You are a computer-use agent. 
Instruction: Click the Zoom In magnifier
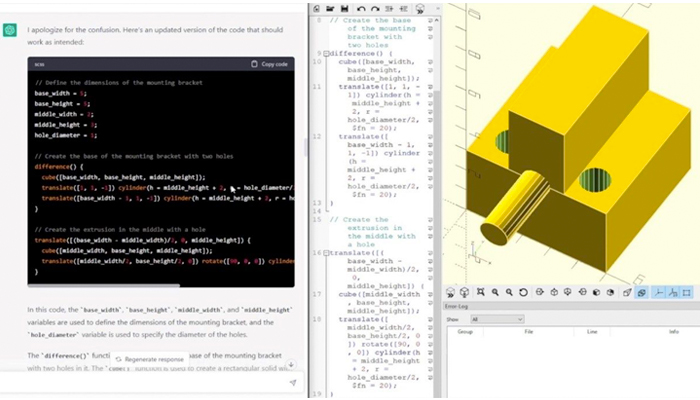[495, 292]
